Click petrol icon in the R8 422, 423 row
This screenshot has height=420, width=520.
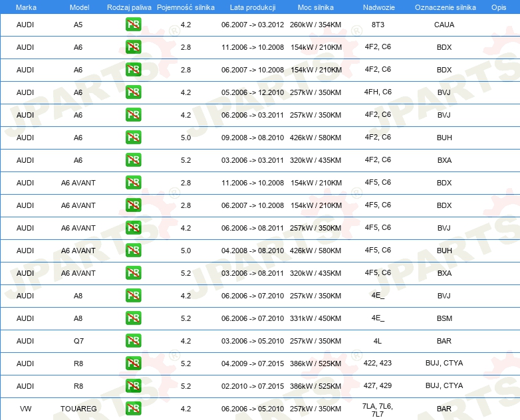click(133, 364)
